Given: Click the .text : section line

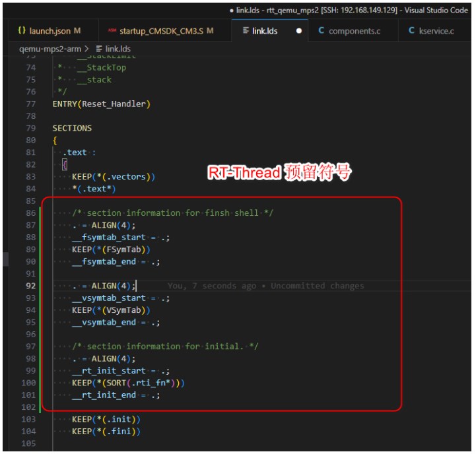Looking at the screenshot, I should coord(79,152).
